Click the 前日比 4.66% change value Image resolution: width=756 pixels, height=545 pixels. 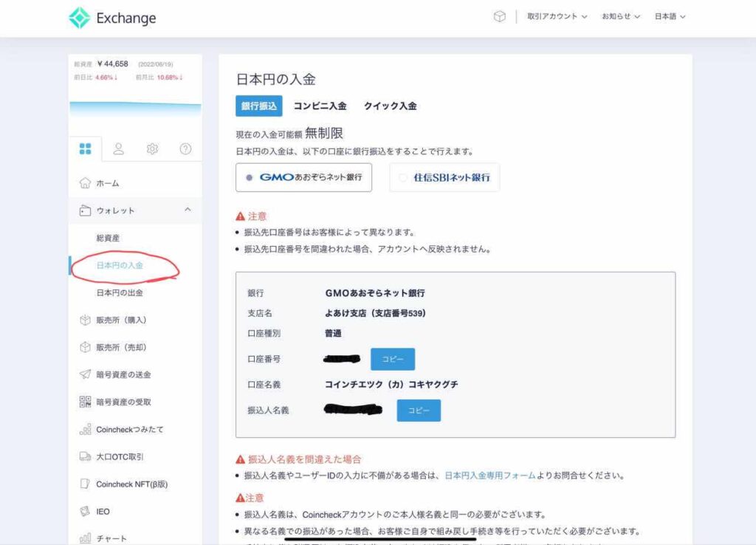pos(106,77)
